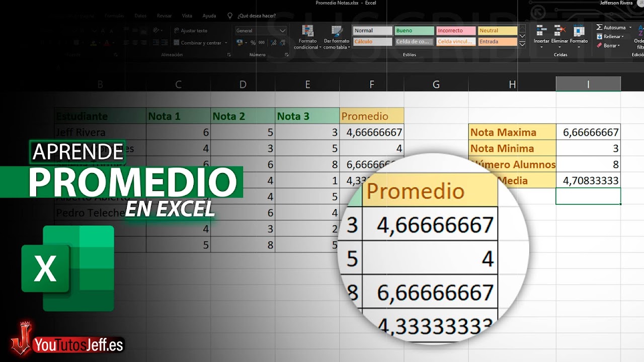Click the accounting number format icon
The width and height of the screenshot is (644, 362).
[239, 43]
